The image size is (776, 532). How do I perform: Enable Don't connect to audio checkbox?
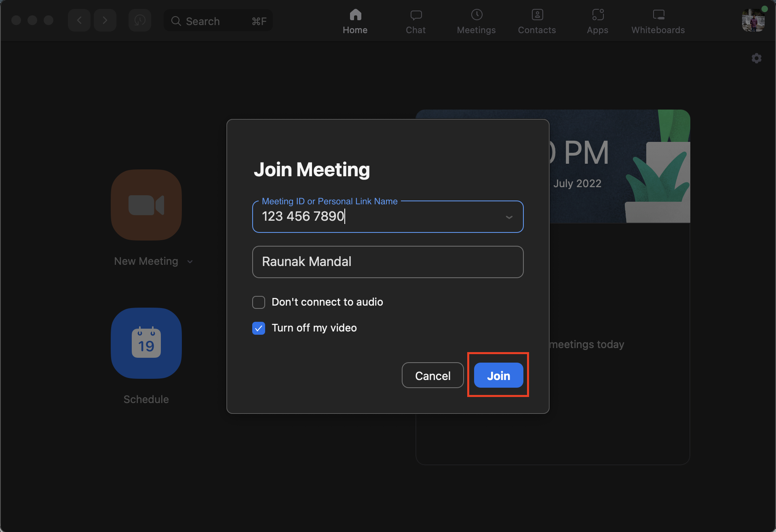[259, 302]
